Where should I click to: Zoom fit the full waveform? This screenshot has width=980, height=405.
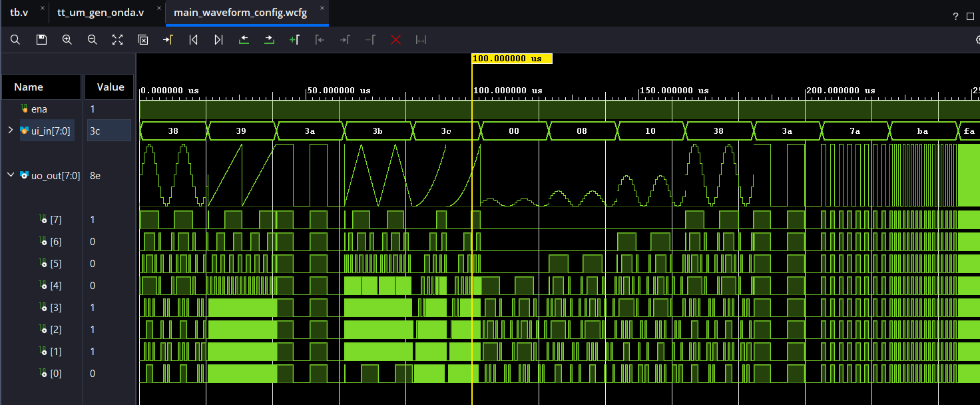click(117, 40)
